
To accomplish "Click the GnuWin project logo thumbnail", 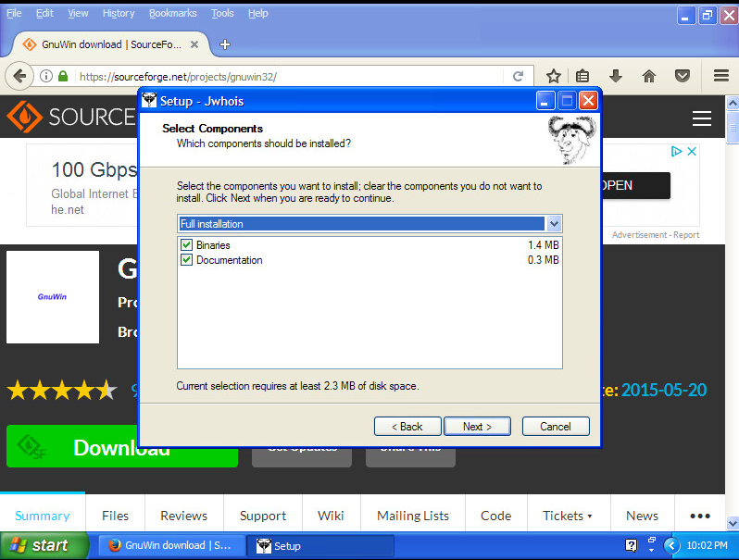I will tap(53, 297).
